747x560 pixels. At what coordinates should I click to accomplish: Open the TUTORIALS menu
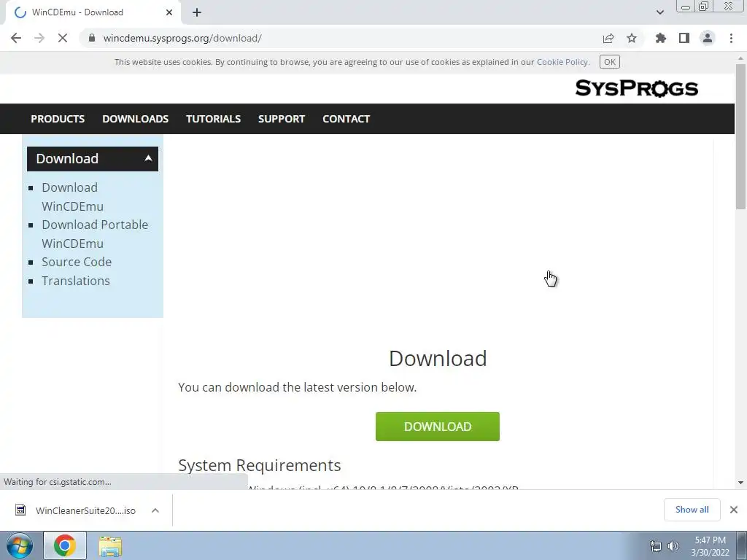tap(213, 119)
